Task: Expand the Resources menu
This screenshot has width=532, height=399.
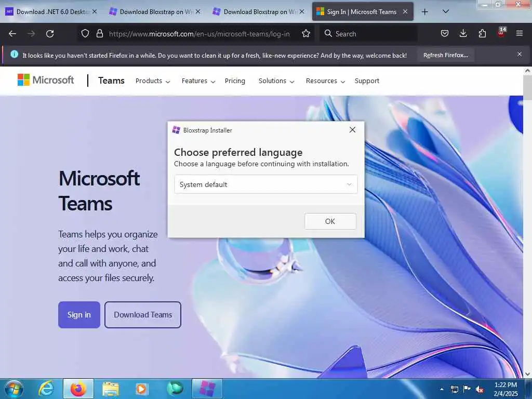Action: pos(325,81)
